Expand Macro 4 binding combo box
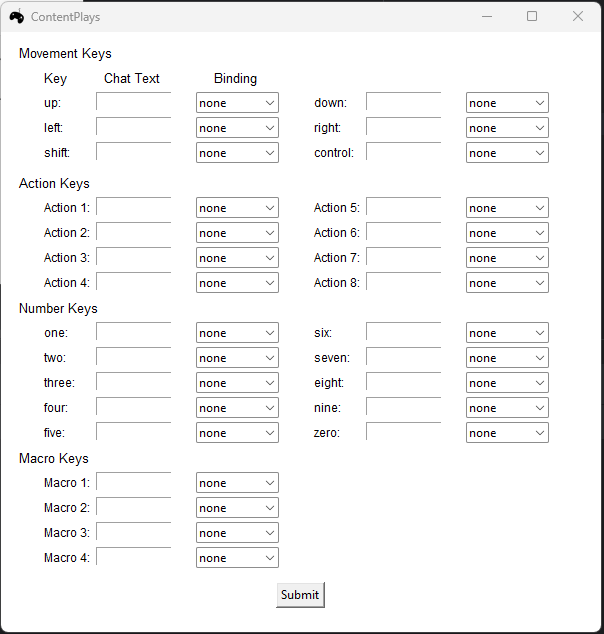Screen dimensions: 604x634 click(237, 558)
